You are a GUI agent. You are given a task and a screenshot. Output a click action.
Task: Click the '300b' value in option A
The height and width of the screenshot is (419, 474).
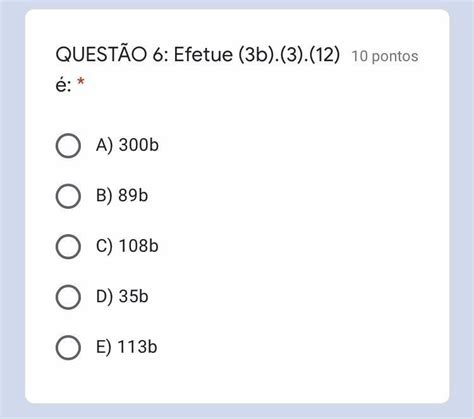click(x=139, y=145)
